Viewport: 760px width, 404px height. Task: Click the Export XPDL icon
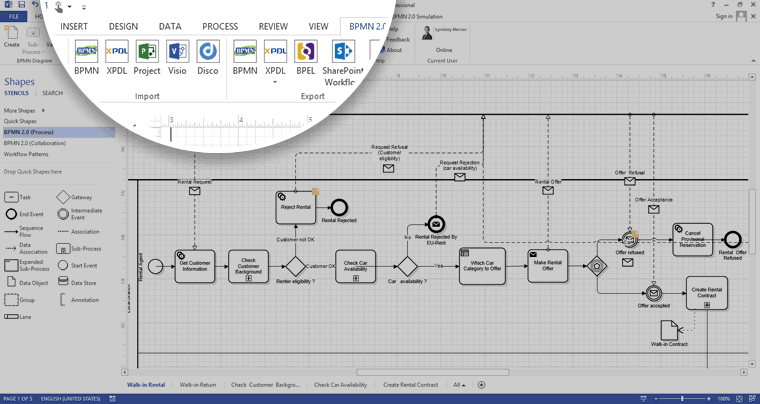pyautogui.click(x=275, y=51)
